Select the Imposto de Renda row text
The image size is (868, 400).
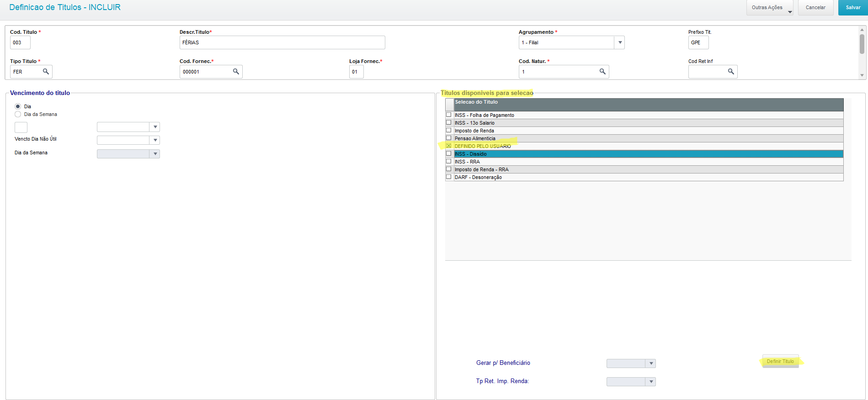474,131
